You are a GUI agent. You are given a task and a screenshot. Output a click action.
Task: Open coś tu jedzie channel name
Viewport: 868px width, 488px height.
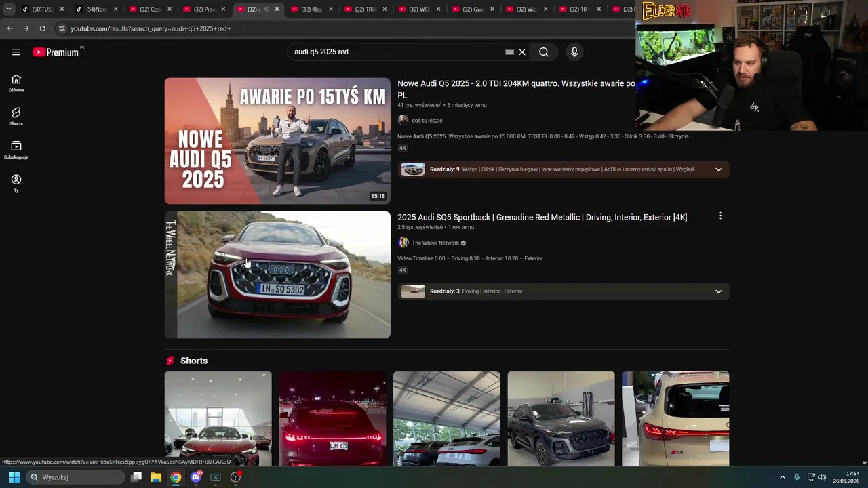427,121
